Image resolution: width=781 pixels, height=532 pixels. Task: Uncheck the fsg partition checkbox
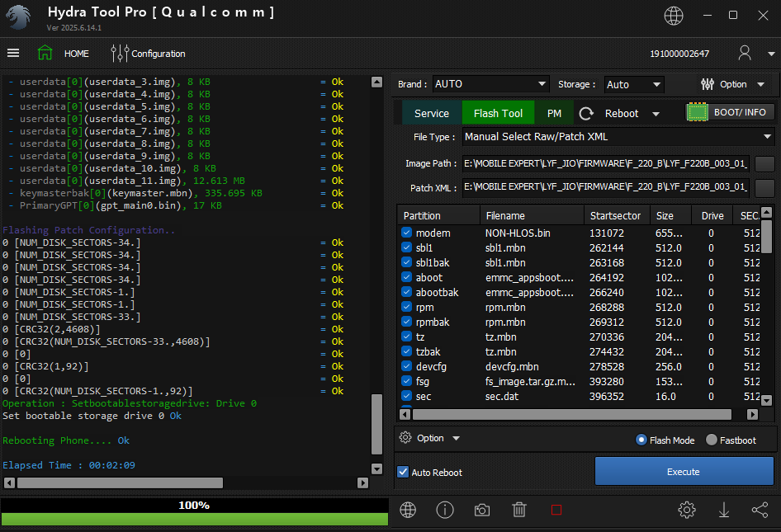click(x=406, y=381)
